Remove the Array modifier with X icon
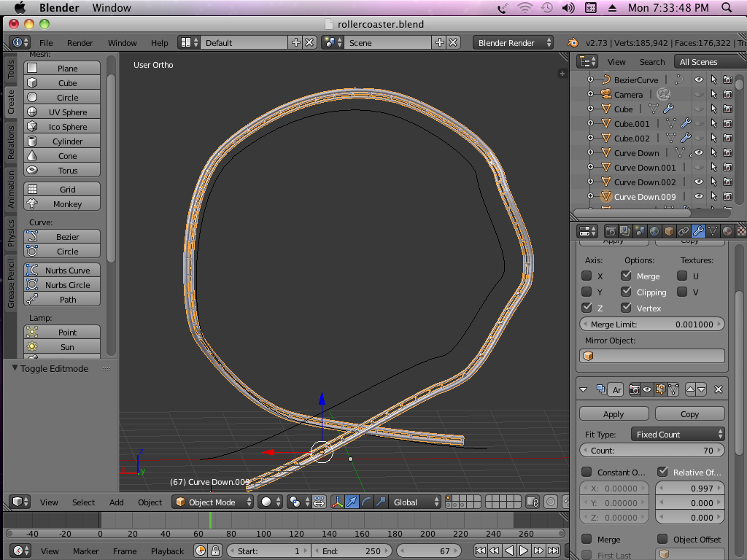The width and height of the screenshot is (747, 560). pos(719,389)
